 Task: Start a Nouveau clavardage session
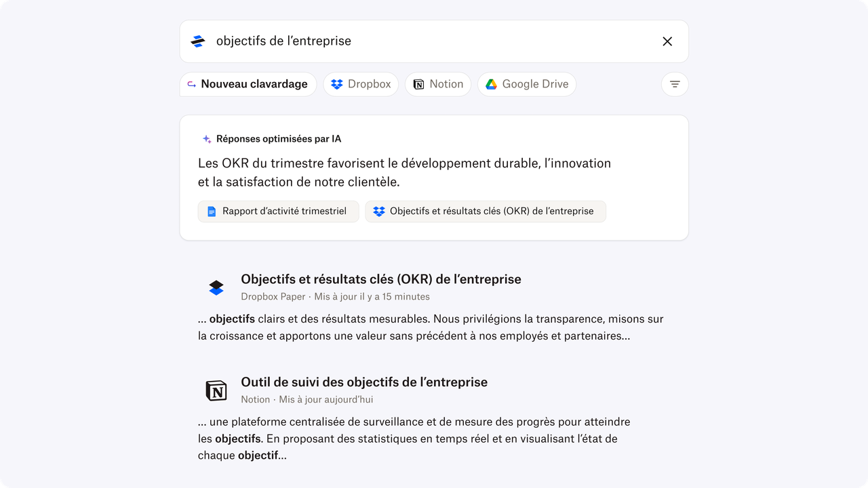tap(248, 83)
